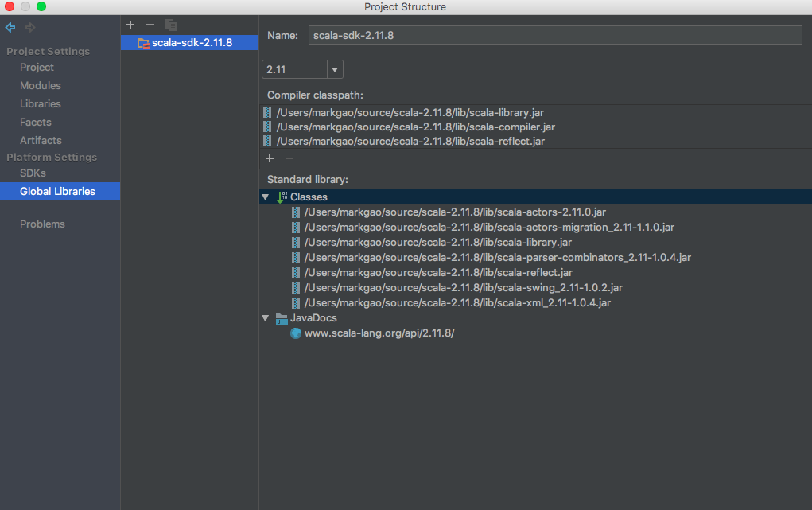The image size is (812, 510).
Task: Remove compiler classpath entry using minus icon
Action: (289, 158)
